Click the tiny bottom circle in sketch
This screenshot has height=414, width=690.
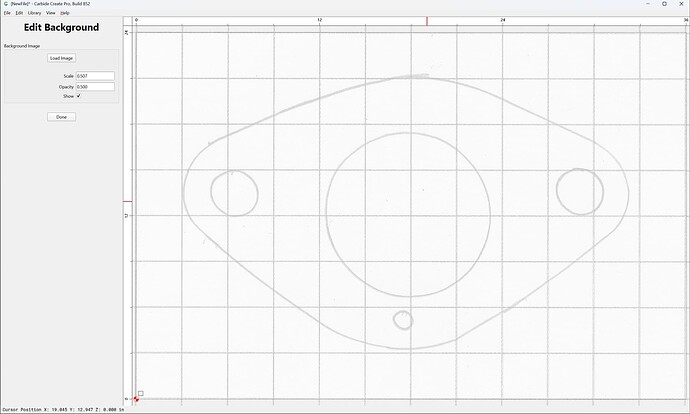[x=403, y=320]
